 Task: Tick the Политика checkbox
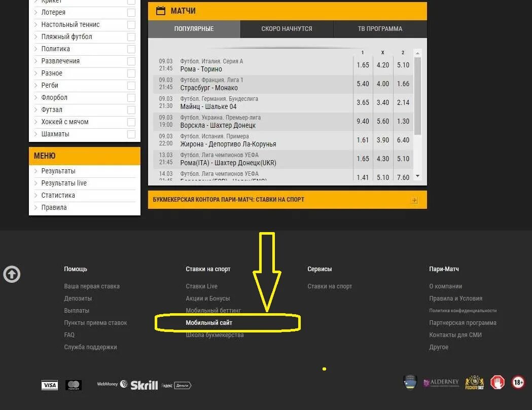pos(131,49)
